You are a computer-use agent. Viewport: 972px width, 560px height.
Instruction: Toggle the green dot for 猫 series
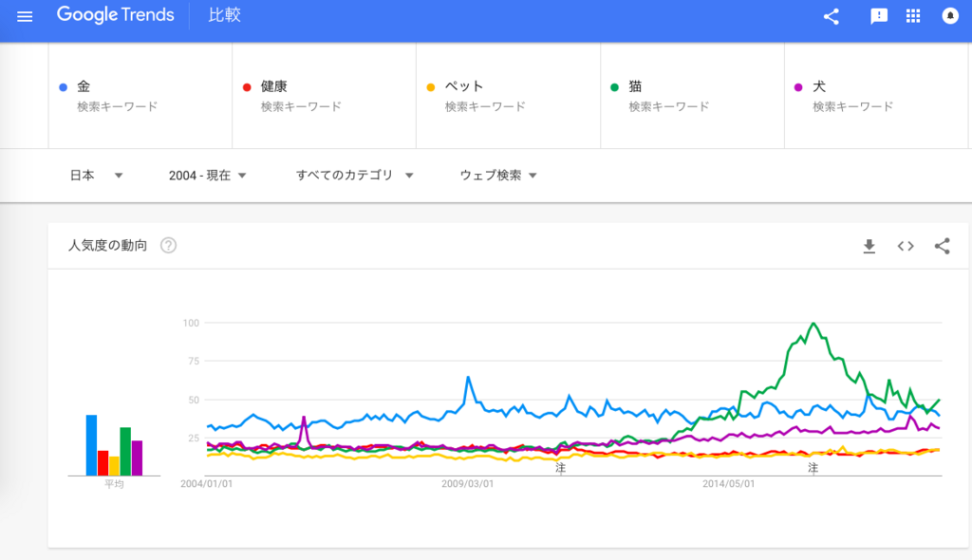[x=616, y=86]
